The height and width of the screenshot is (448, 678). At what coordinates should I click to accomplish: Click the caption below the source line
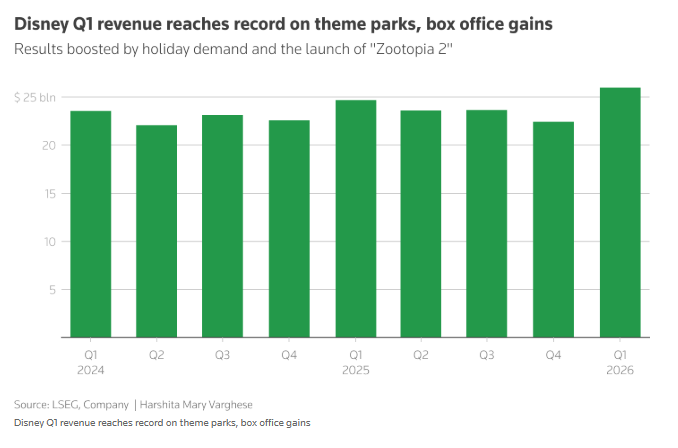click(162, 423)
